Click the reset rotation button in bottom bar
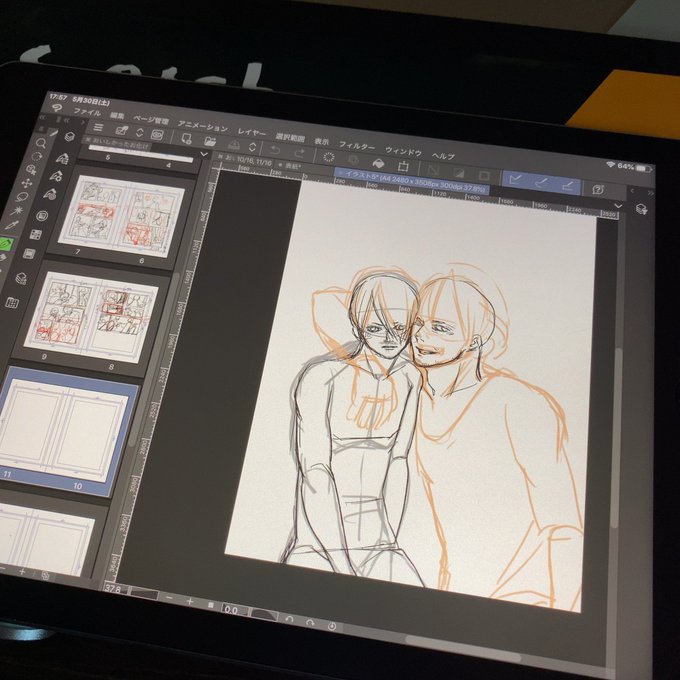This screenshot has width=680, height=680. [x=332, y=626]
